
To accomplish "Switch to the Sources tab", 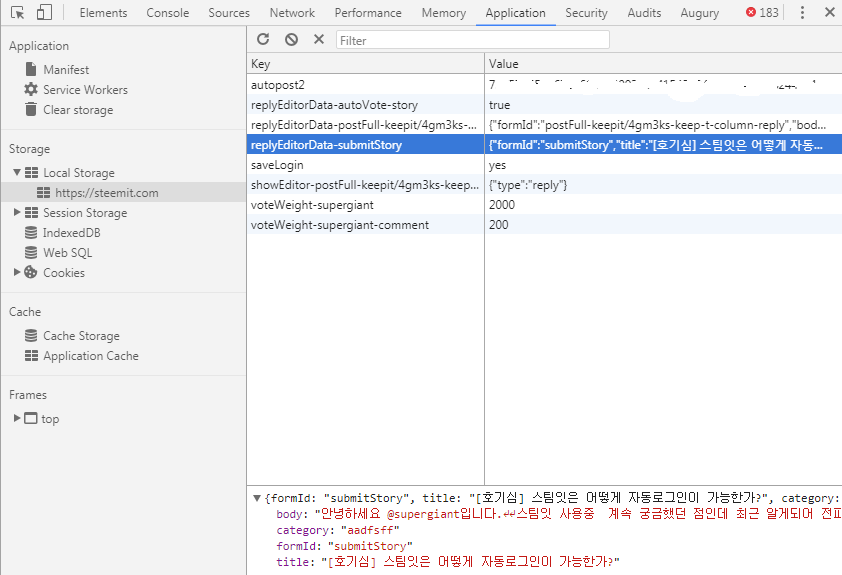I will tap(229, 13).
